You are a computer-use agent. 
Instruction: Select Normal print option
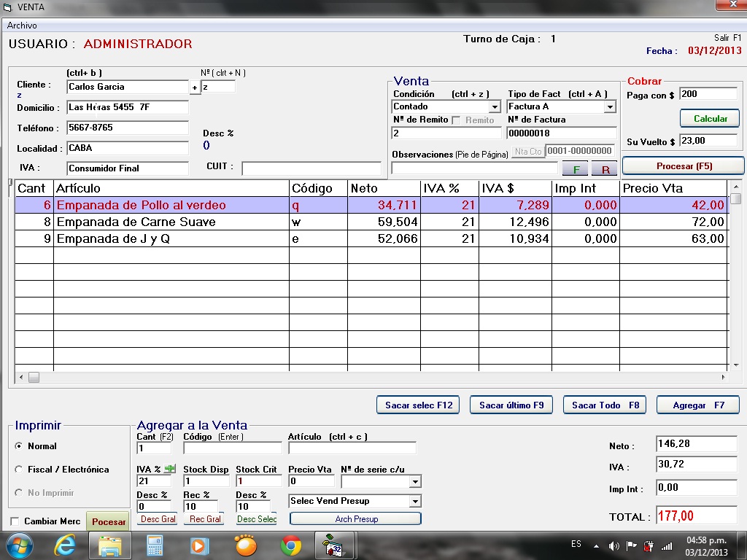coord(18,446)
